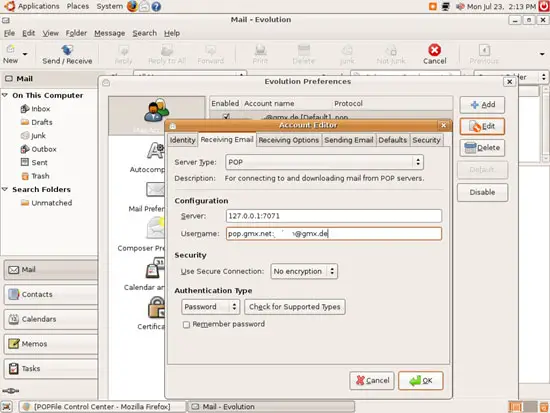Select Mail Preferences envelope icon
550x413 pixels.
point(155,189)
